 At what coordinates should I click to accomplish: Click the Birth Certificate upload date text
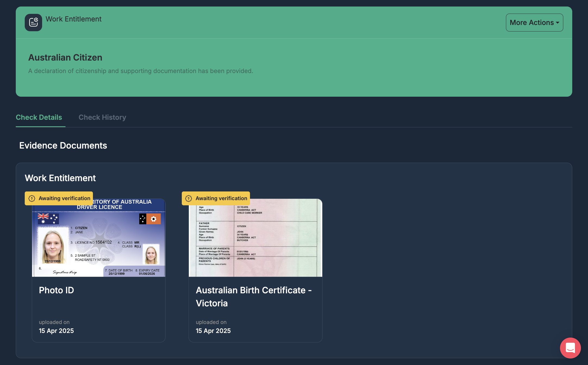(x=213, y=331)
